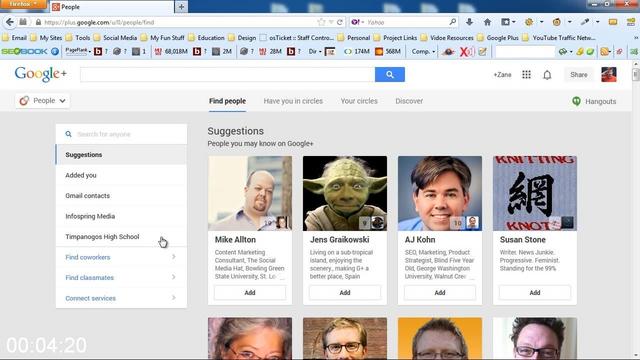Open the Personal bookmark folder
The image size is (640, 360).
click(x=353, y=38)
